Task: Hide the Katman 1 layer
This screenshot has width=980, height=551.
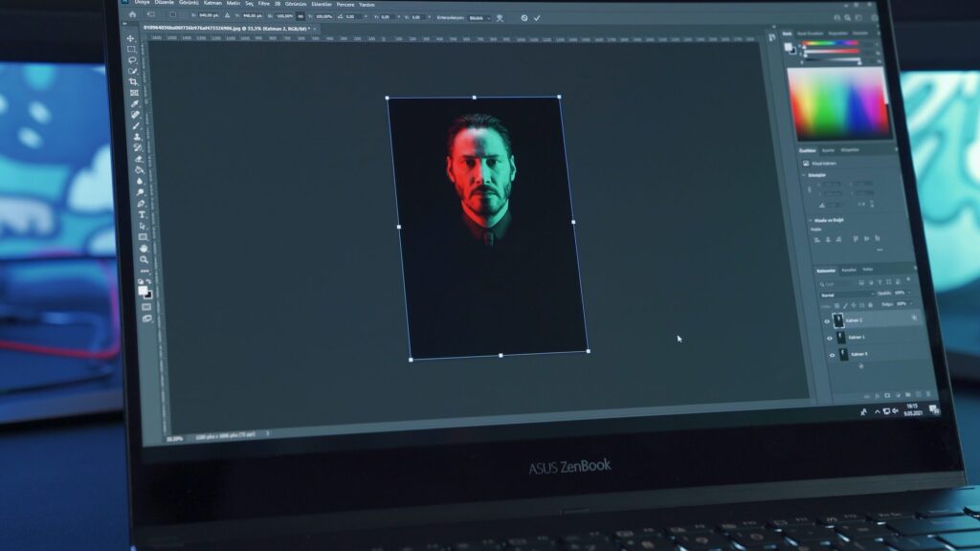Action: [x=830, y=339]
